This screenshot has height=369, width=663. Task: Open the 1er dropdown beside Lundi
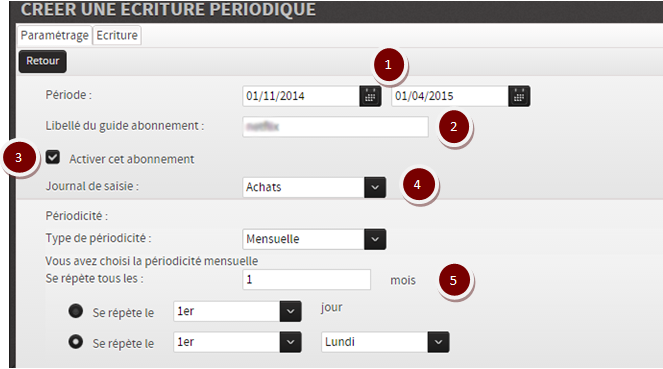290,342
